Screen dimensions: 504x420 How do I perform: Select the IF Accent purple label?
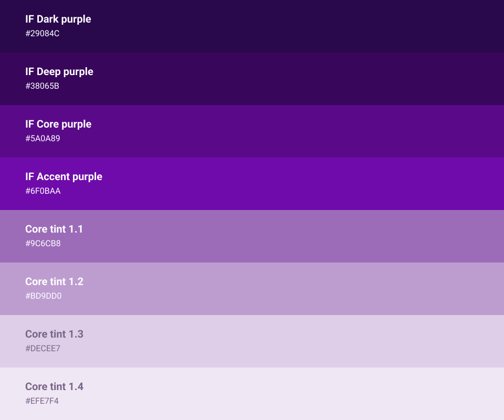point(64,177)
